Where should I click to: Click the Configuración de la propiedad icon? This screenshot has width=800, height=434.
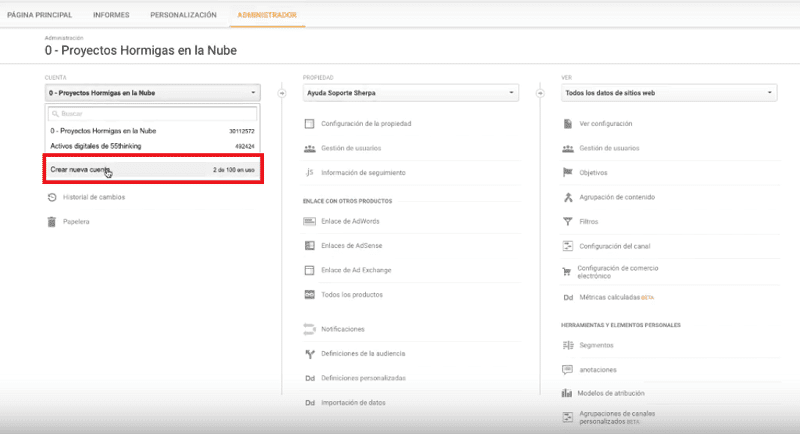tap(309, 124)
